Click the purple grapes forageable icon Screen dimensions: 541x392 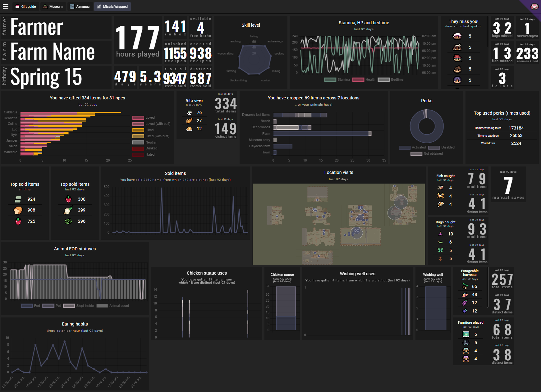[465, 303]
